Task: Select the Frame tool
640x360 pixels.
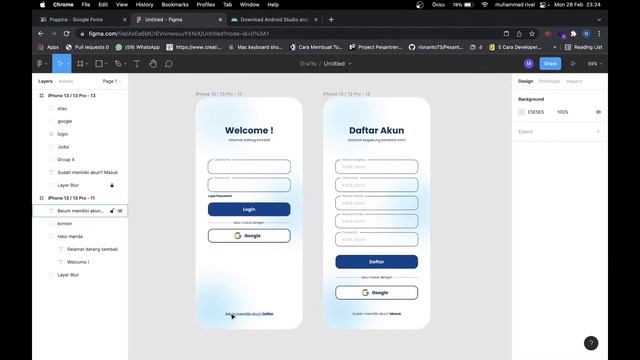Action: [x=80, y=64]
